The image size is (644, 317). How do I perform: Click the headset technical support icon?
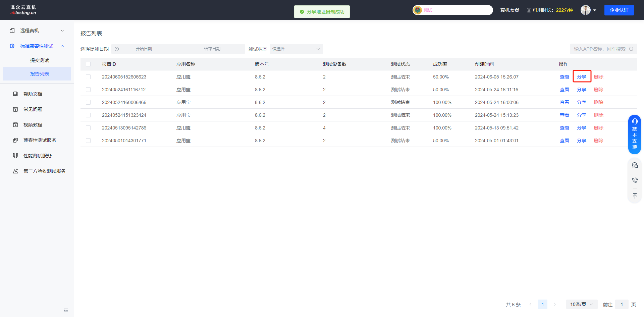coord(635,121)
